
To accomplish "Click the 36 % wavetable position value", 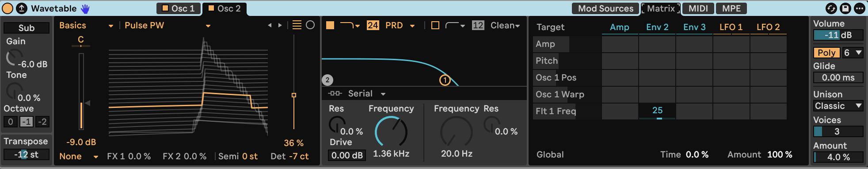I will pyautogui.click(x=293, y=143).
